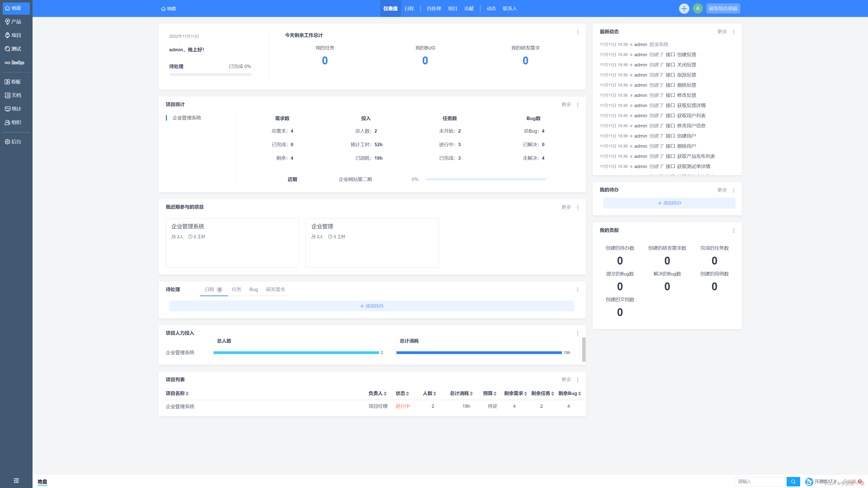868x488 pixels.
Task: Switch to the 仪表盘 top tab
Action: [x=390, y=8]
